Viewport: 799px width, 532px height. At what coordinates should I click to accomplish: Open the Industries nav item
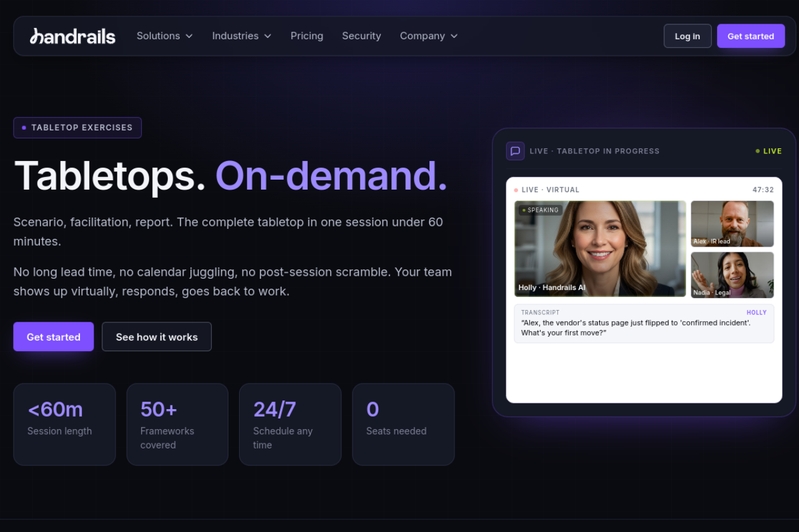pos(242,36)
